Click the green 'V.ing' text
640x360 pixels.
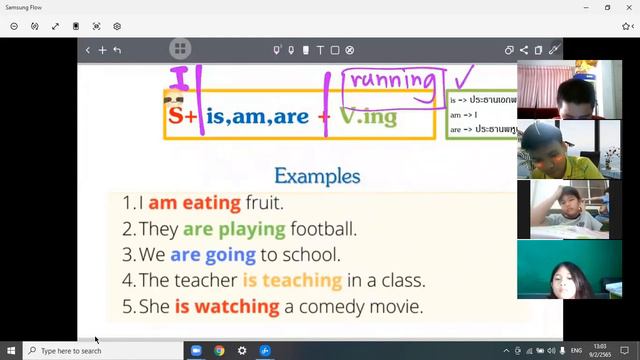[x=368, y=117]
